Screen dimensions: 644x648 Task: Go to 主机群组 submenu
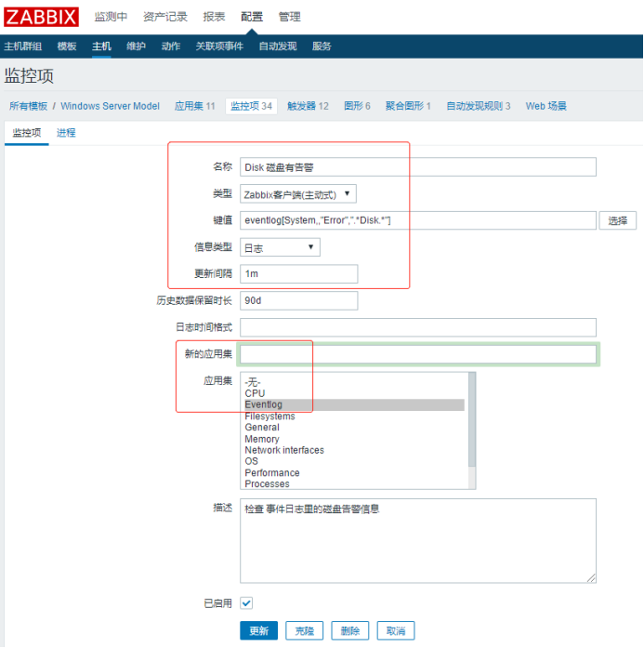coord(23,46)
